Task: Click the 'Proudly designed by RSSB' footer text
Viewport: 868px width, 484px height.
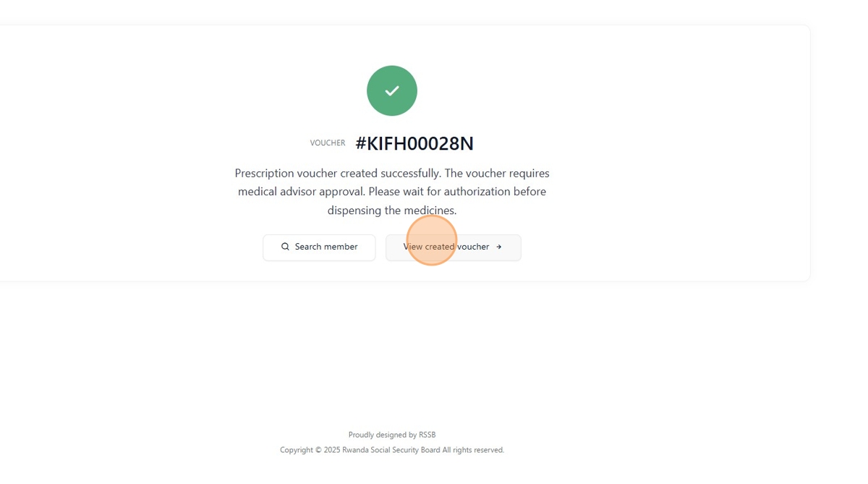Action: pos(392,435)
